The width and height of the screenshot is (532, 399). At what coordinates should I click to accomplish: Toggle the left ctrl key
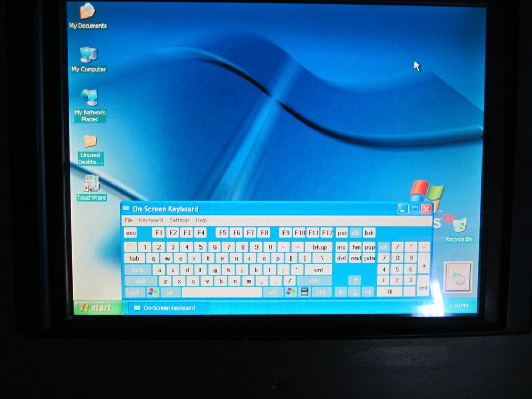[135, 293]
